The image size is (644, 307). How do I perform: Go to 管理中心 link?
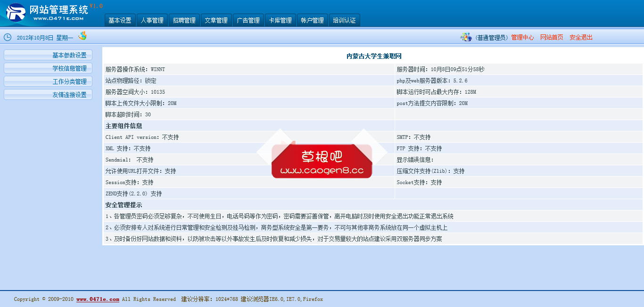(x=522, y=38)
